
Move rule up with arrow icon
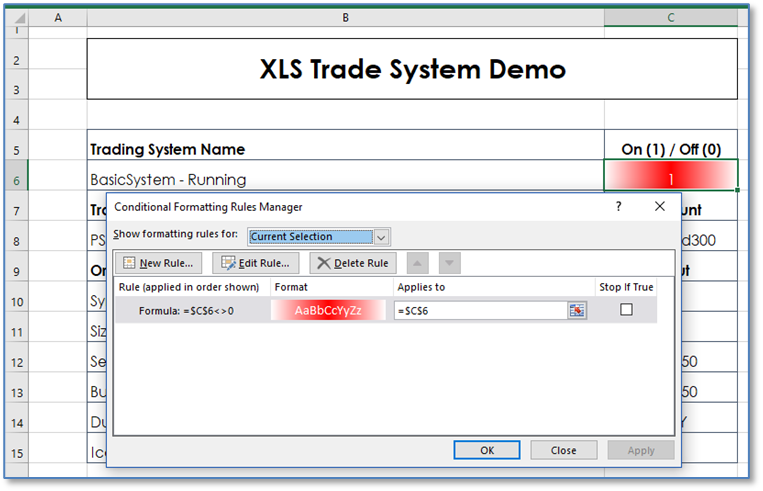(419, 263)
